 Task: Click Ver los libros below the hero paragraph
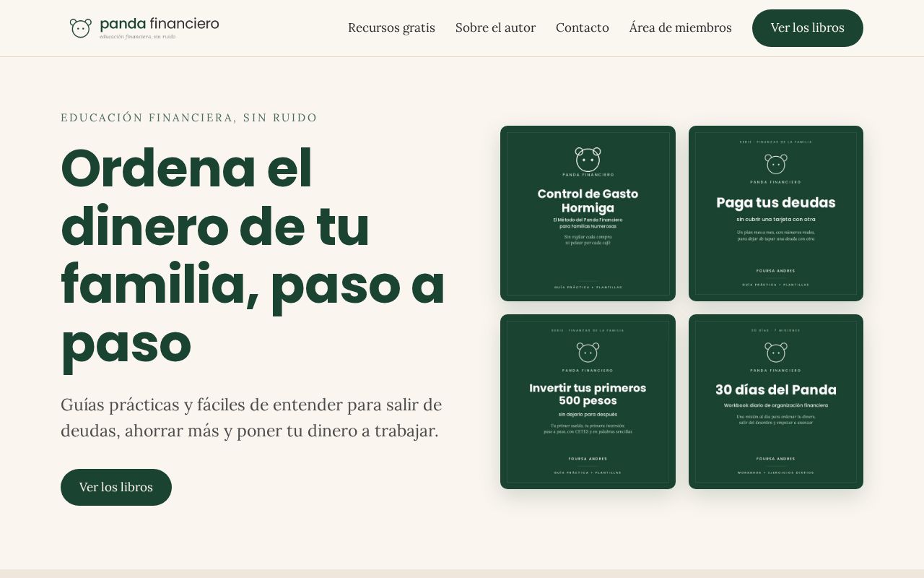[116, 487]
